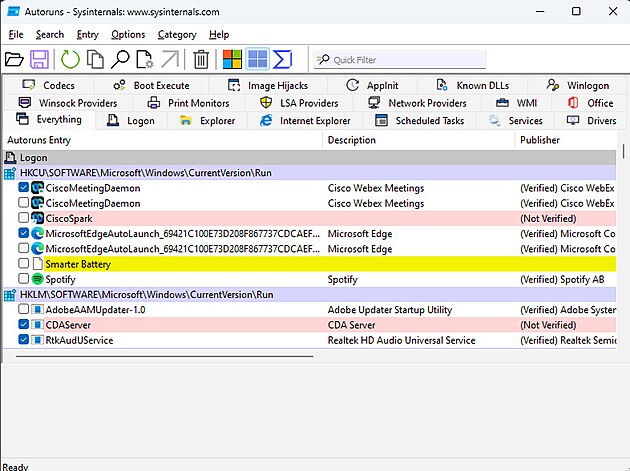Switch to the WMI tab
Screen dimensions: 630x471
516,103
